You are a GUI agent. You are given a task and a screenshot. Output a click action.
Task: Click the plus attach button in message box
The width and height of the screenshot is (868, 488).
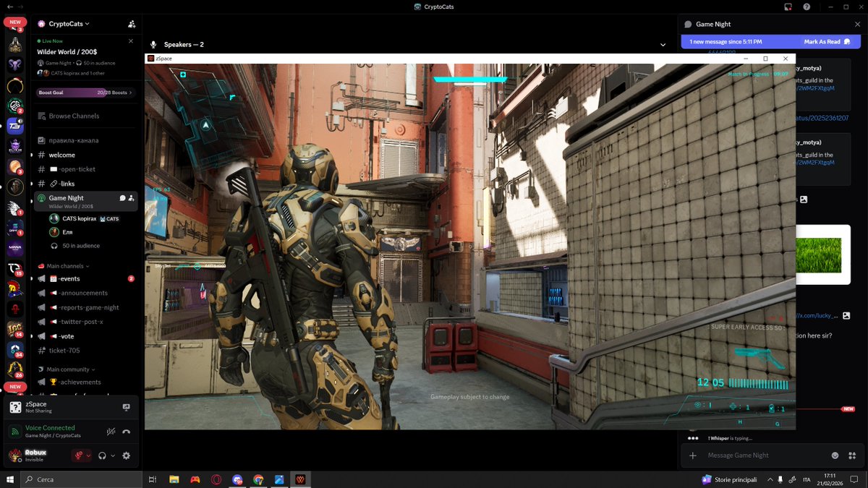click(x=693, y=455)
